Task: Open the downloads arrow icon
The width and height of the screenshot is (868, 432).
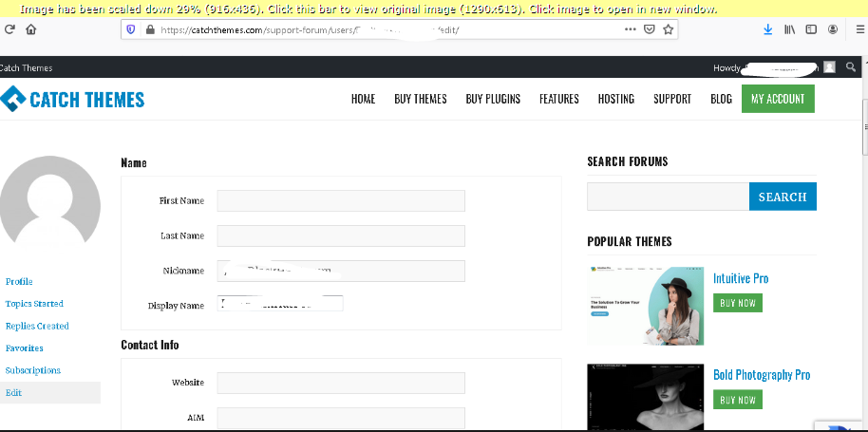Action: (x=767, y=29)
